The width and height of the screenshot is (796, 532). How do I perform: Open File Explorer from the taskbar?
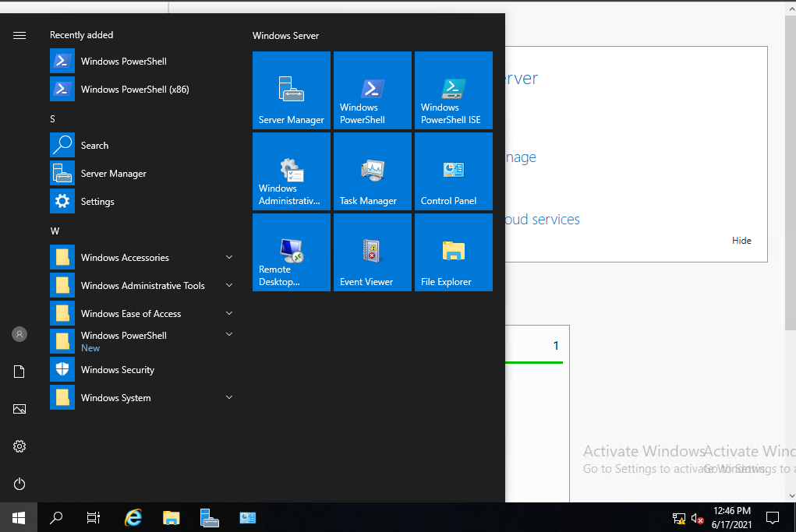click(171, 517)
